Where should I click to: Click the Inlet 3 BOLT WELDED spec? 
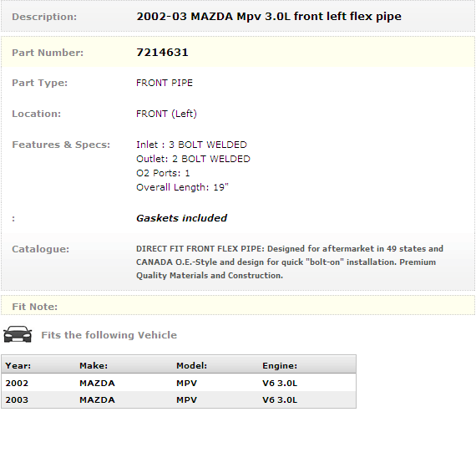pyautogui.click(x=191, y=145)
